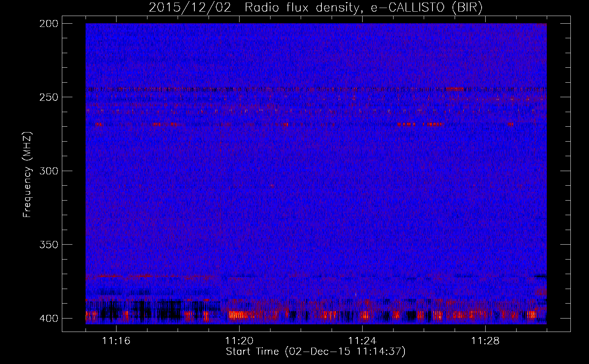Click the 11:28 time tick label
The image size is (589, 364).
click(485, 341)
